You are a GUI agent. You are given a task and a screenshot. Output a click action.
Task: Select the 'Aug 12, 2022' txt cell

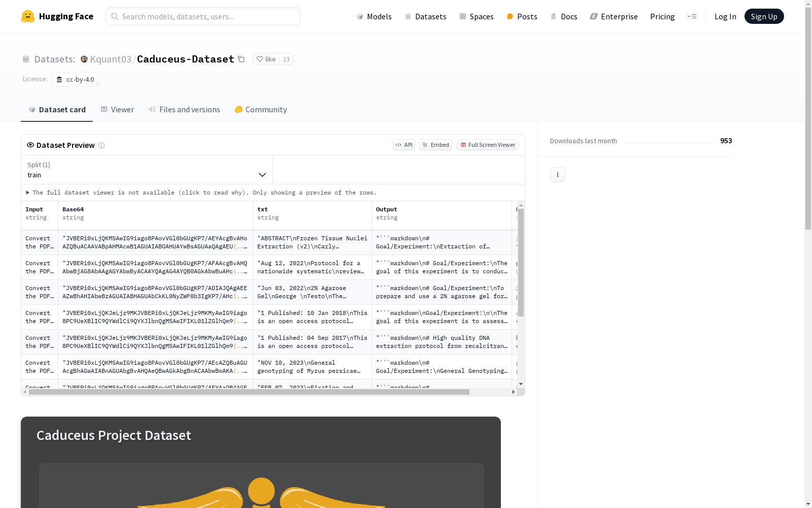point(312,267)
